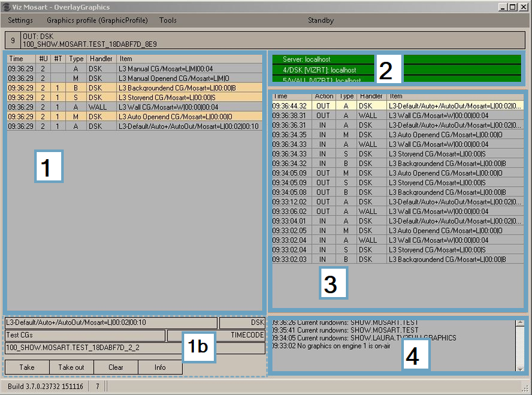Open the Tools menu
Viewport: 532px width, 395px height.
pos(167,21)
